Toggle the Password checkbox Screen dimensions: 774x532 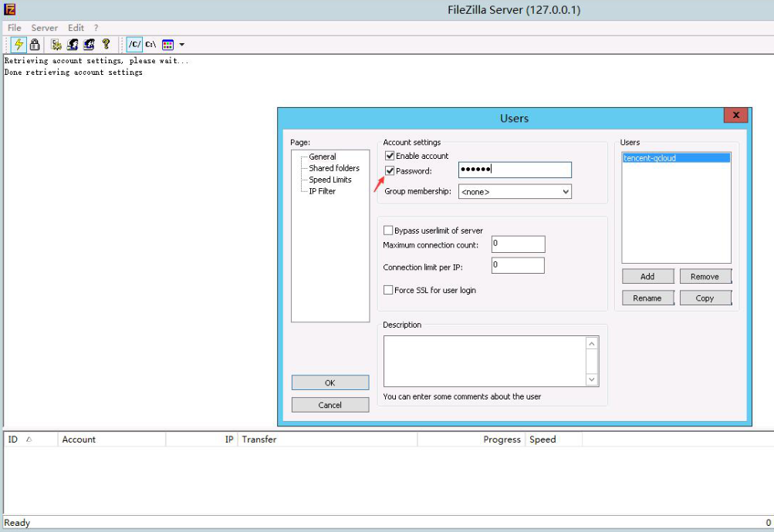pos(390,170)
